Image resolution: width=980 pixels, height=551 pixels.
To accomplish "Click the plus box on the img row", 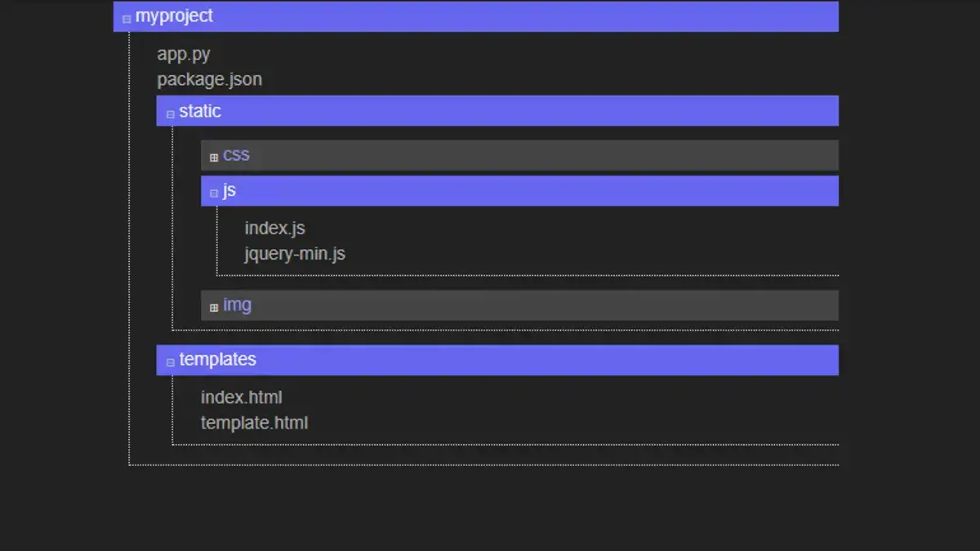I will coord(214,305).
